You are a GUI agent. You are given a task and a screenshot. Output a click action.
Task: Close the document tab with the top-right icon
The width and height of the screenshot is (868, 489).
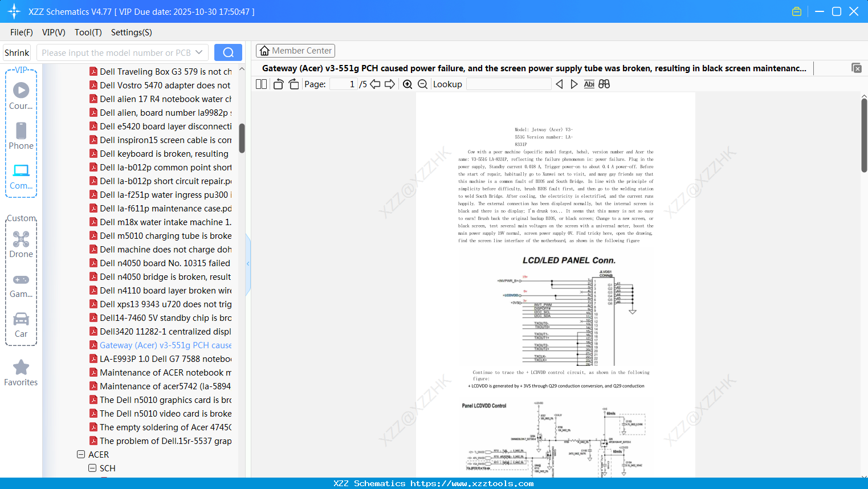pos(857,68)
